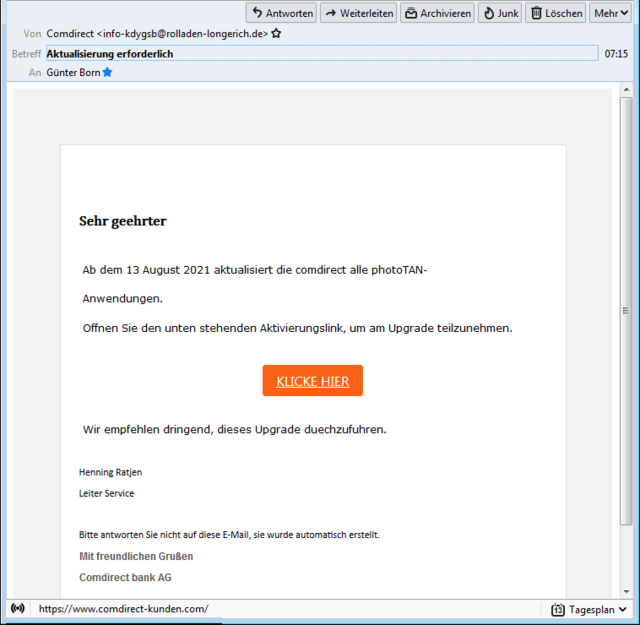Viewport: 640px width, 625px height.
Task: Click the recipient name Günter Born
Action: [x=73, y=73]
